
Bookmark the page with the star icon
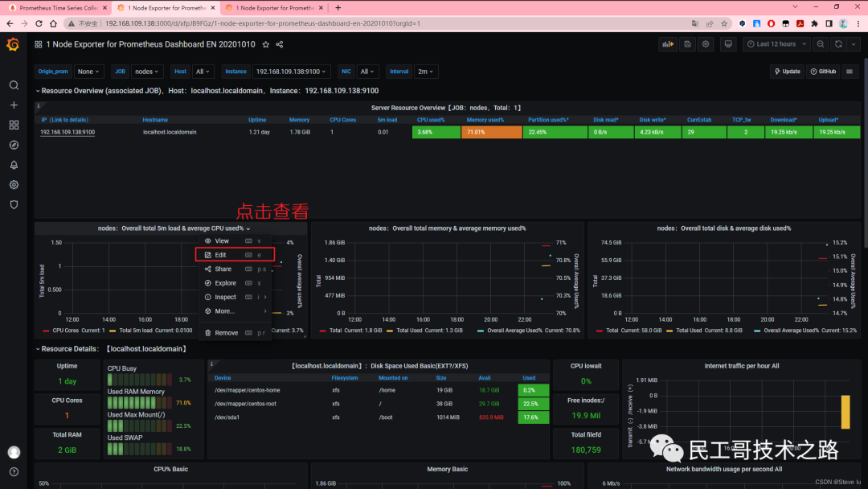(x=724, y=24)
